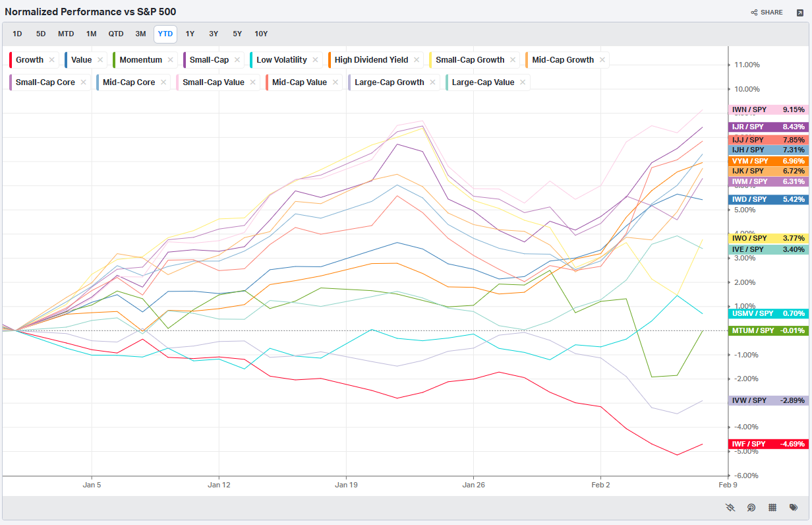
Task: Open chart in expanded view icon
Action: (x=800, y=13)
